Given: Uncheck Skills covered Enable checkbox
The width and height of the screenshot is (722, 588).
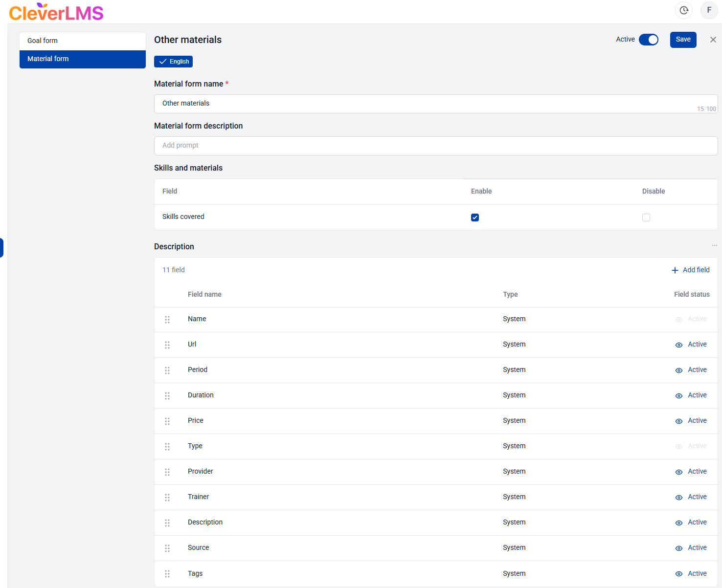Looking at the screenshot, I should point(475,218).
